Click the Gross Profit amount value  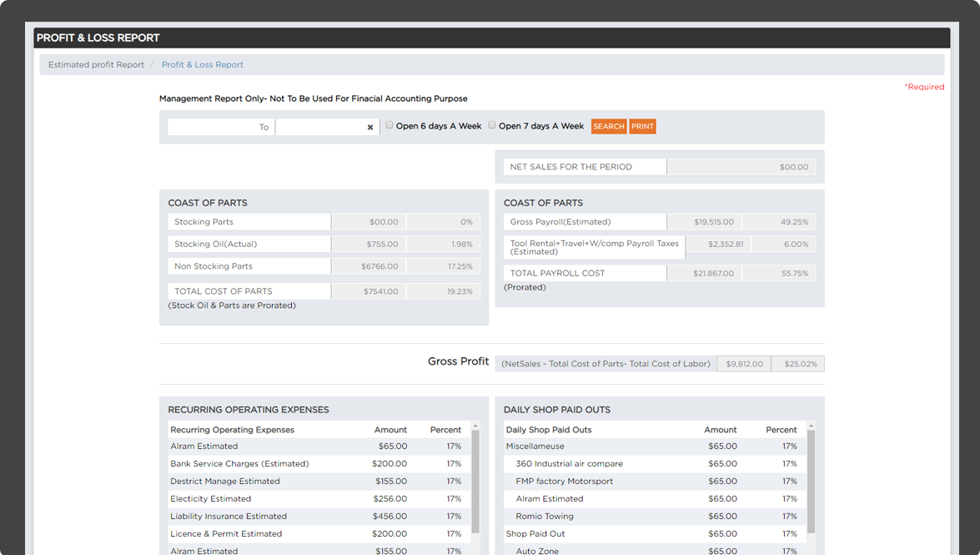(744, 364)
